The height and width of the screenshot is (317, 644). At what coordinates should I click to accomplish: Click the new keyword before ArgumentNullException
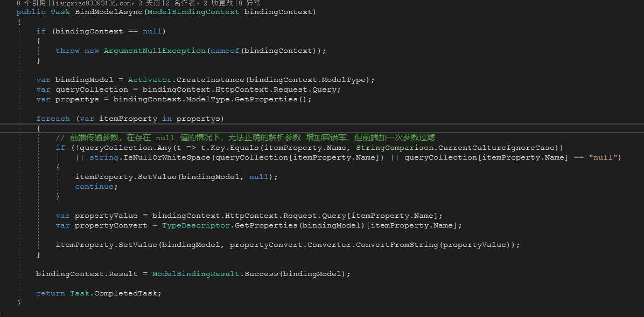pyautogui.click(x=92, y=51)
